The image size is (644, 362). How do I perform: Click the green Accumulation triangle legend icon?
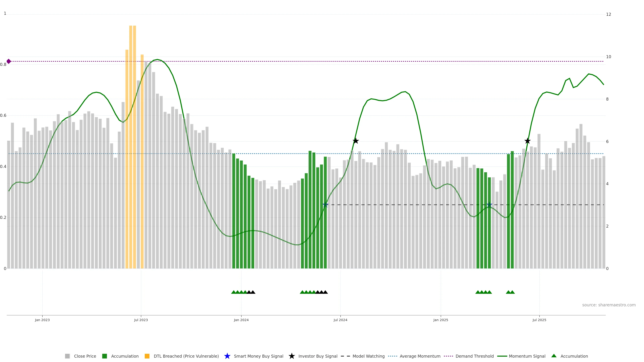point(554,356)
